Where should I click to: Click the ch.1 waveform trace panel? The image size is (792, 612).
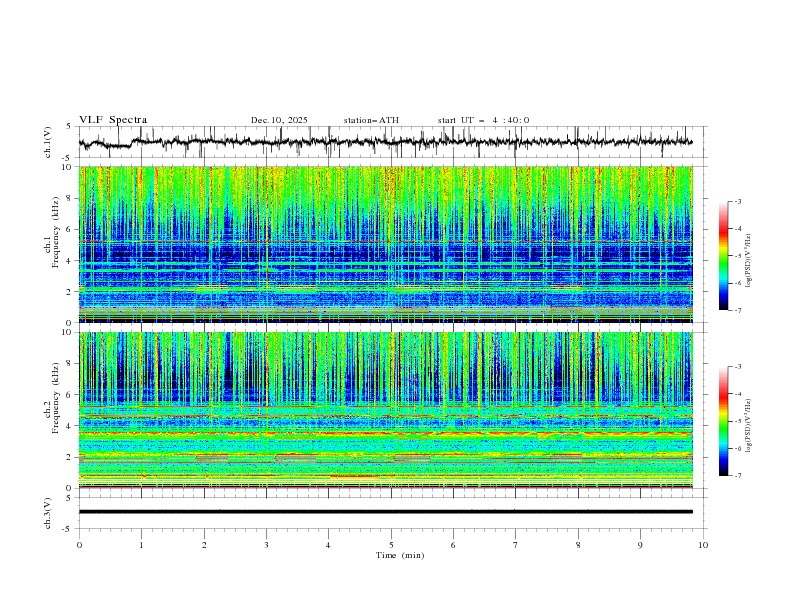pyautogui.click(x=391, y=142)
